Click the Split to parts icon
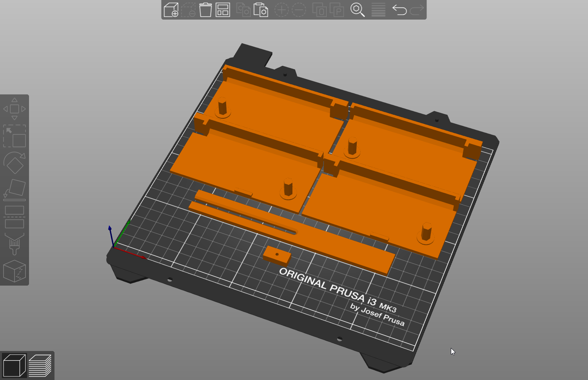588x380 pixels. coord(337,10)
